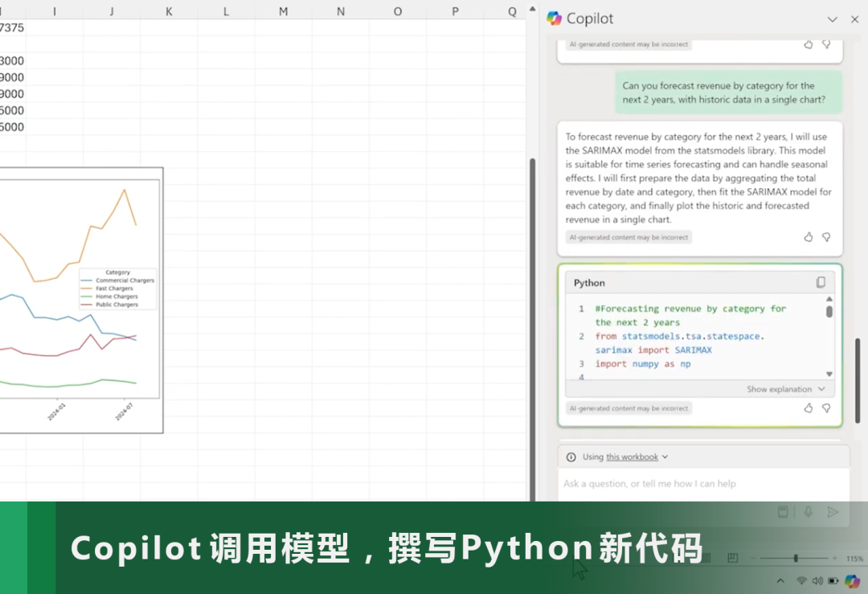Select column P header

coord(455,11)
